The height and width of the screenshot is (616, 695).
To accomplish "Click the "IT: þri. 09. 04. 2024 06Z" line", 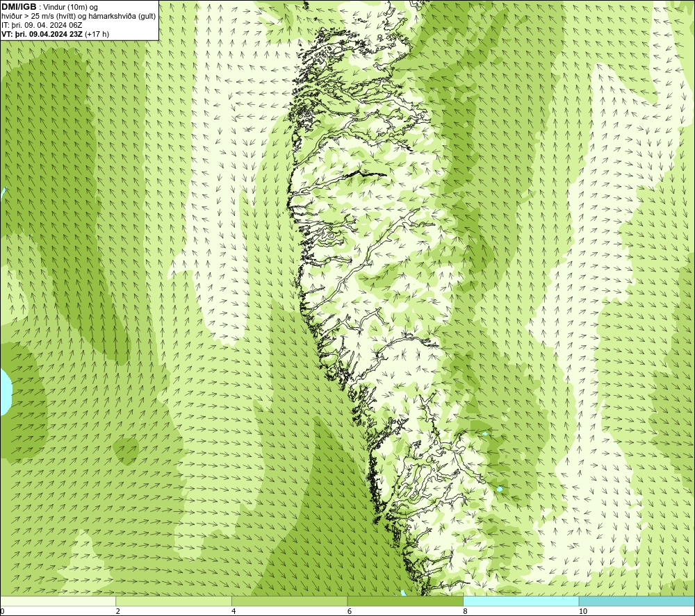I will click(x=42, y=25).
